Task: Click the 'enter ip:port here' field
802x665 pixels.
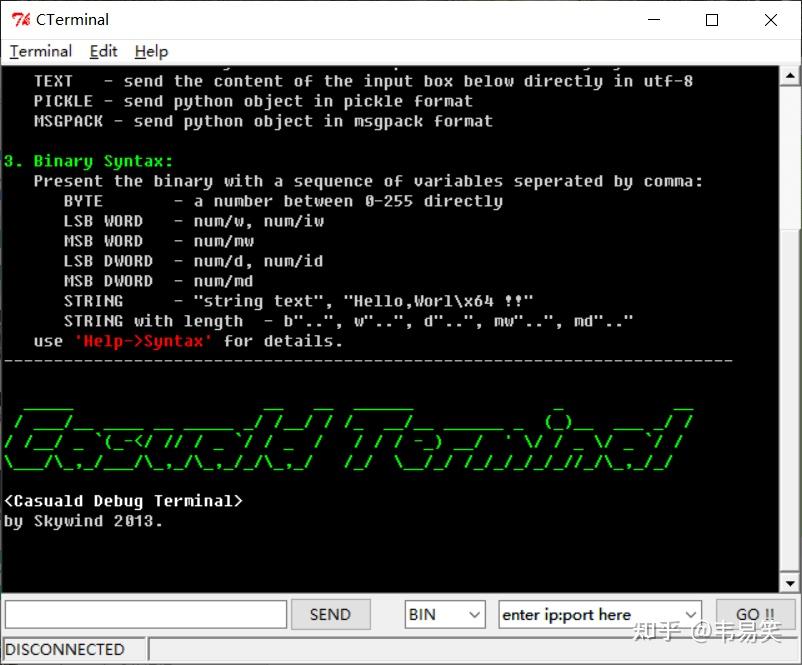Action: (x=580, y=614)
